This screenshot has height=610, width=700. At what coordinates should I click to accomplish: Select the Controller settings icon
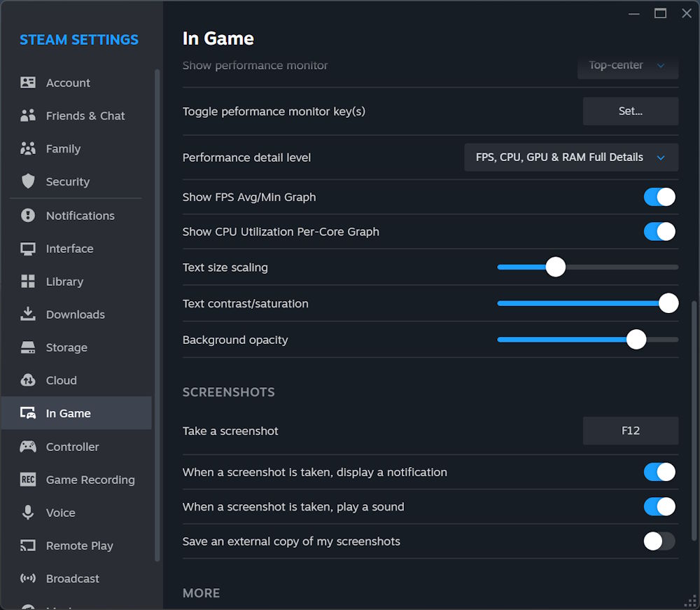tap(27, 446)
